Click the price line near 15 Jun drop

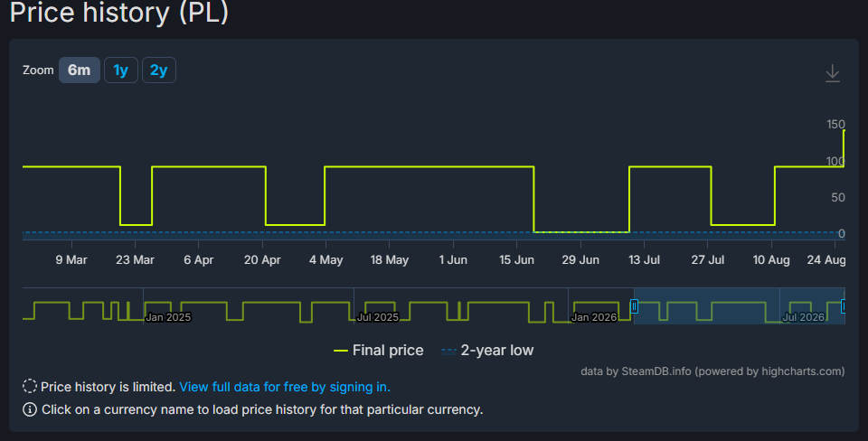coord(533,199)
